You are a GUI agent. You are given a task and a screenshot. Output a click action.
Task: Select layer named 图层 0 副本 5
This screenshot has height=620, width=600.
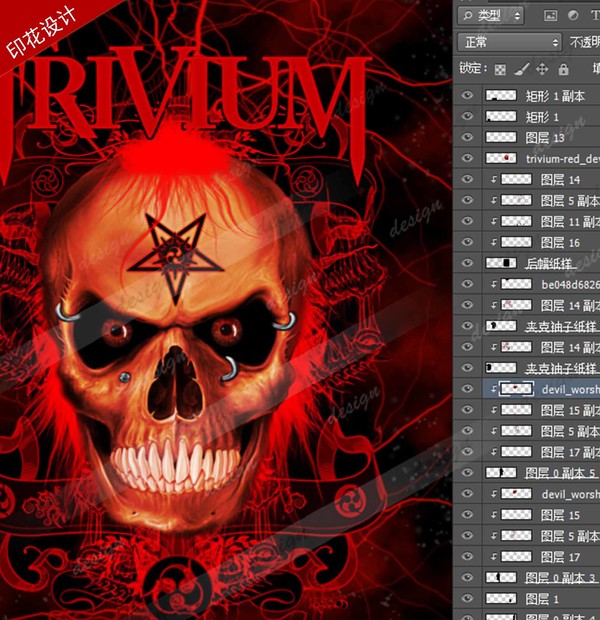[x=560, y=473]
